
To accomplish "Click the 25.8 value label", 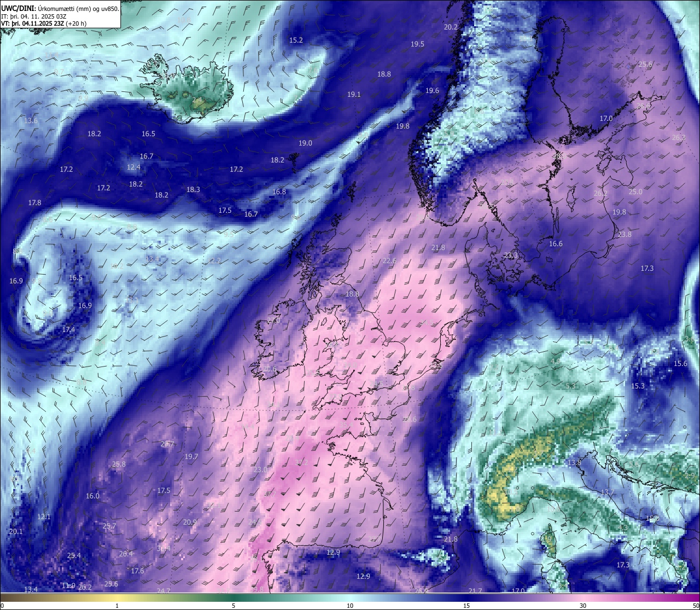I will point(119,464).
